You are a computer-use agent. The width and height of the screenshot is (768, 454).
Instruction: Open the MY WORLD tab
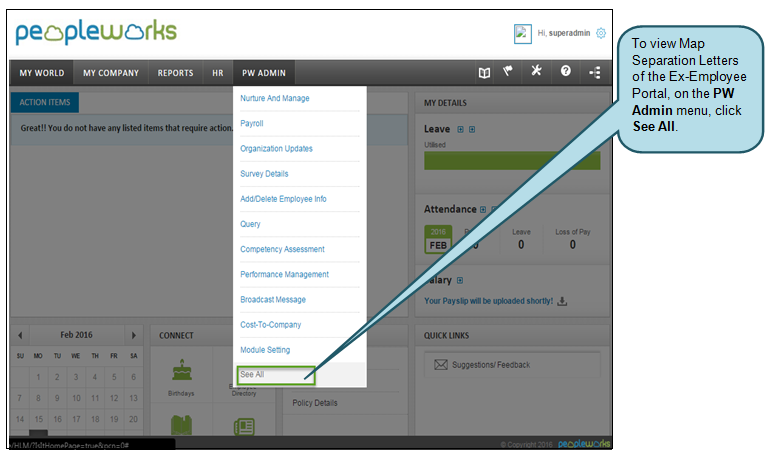tap(42, 73)
